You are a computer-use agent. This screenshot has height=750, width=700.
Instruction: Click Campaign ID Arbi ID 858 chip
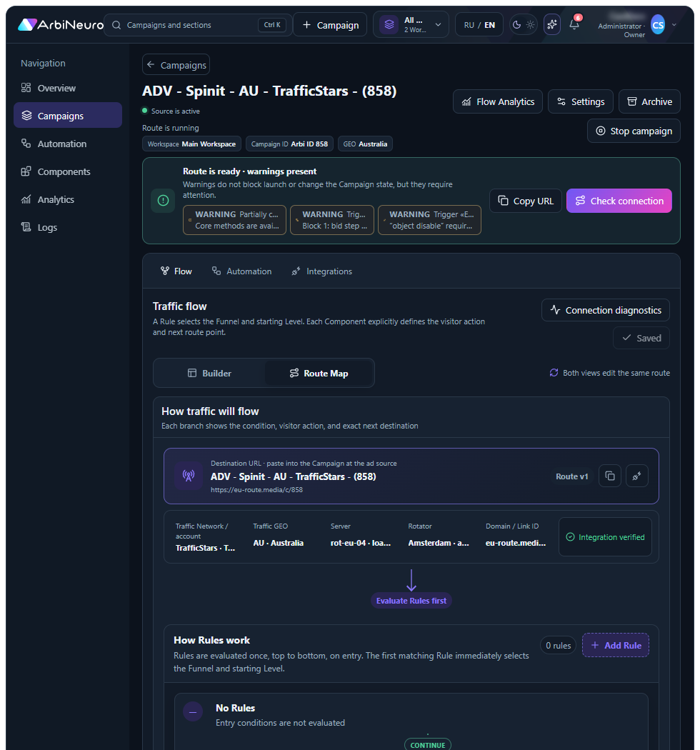(x=289, y=144)
